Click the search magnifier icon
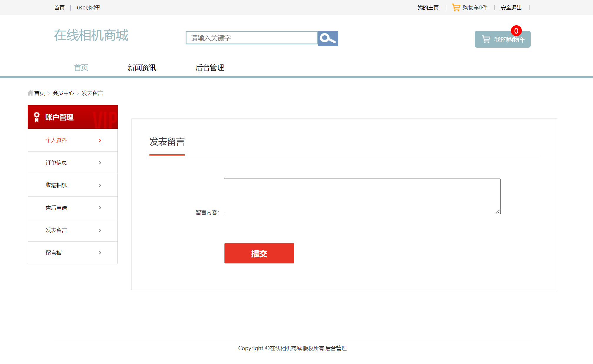The height and width of the screenshot is (364, 593). [x=327, y=38]
